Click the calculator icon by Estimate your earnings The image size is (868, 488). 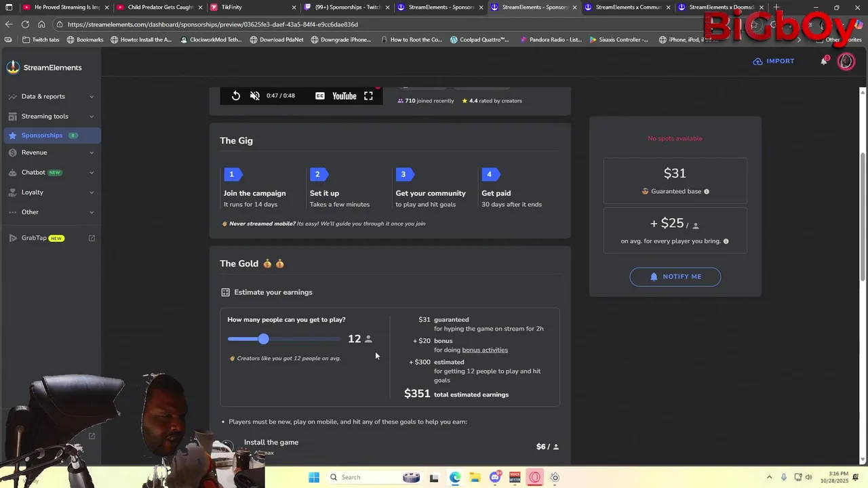coord(225,292)
